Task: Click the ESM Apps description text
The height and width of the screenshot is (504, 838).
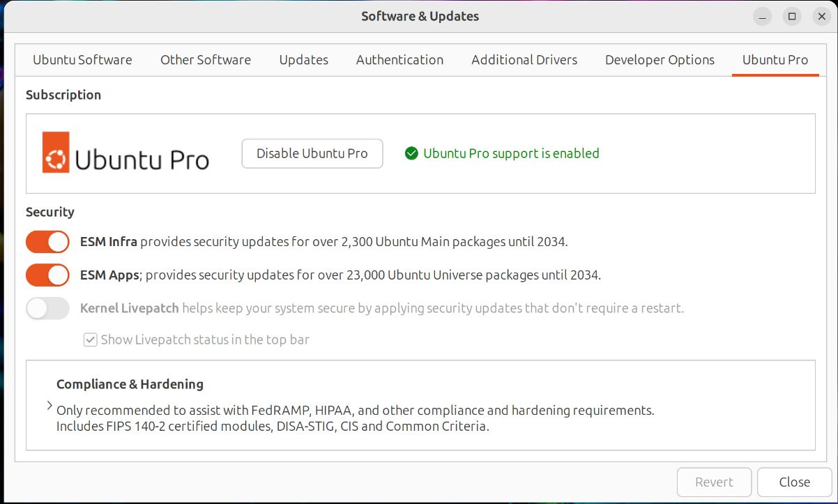Action: pyautogui.click(x=340, y=275)
